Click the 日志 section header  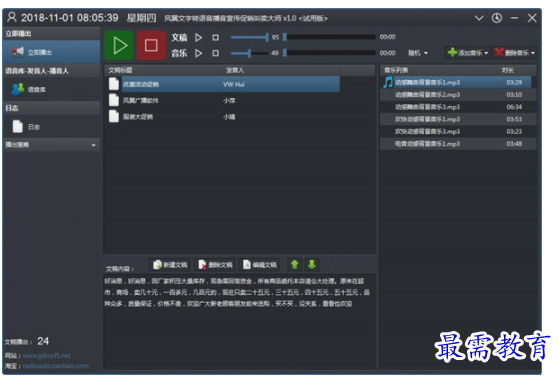click(x=51, y=108)
